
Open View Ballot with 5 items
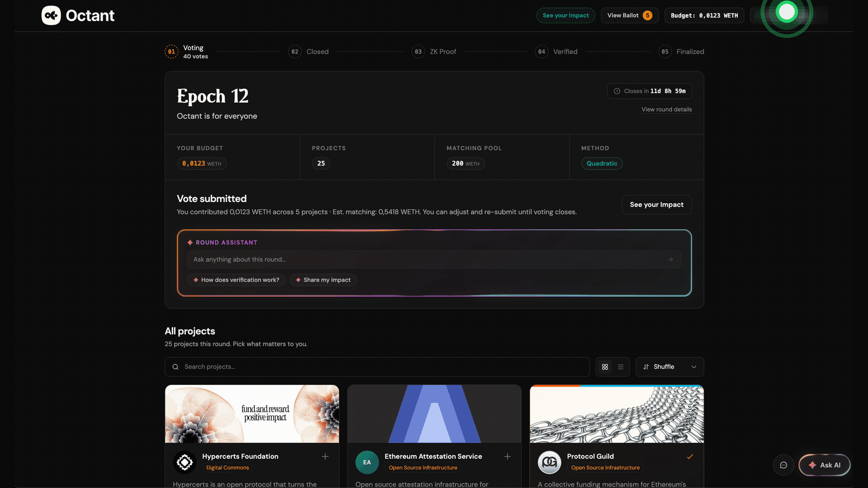point(629,15)
